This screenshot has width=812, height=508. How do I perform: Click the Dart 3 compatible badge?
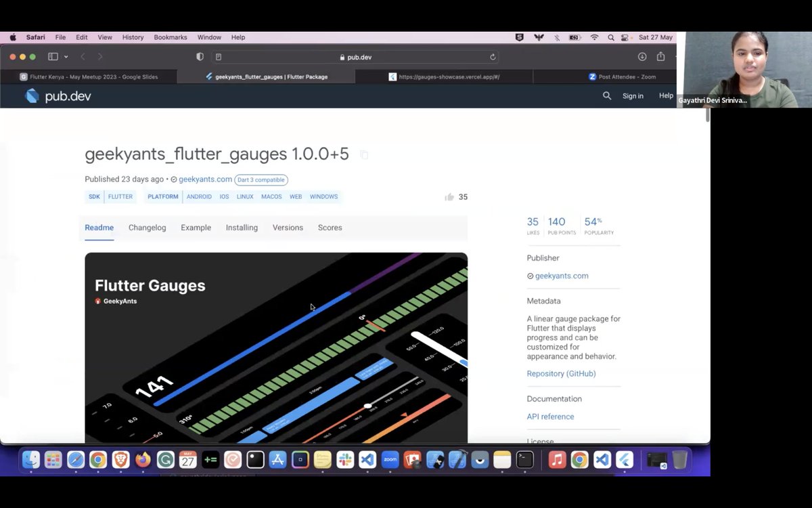(x=261, y=180)
